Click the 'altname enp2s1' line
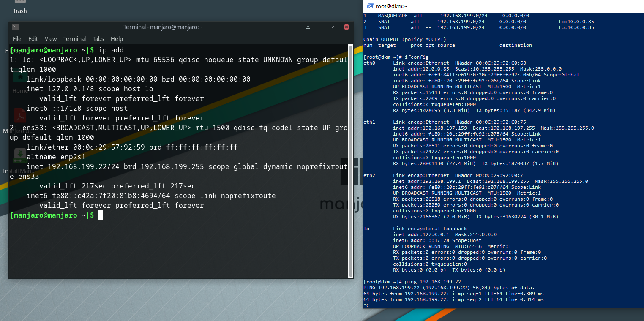 tap(56, 157)
